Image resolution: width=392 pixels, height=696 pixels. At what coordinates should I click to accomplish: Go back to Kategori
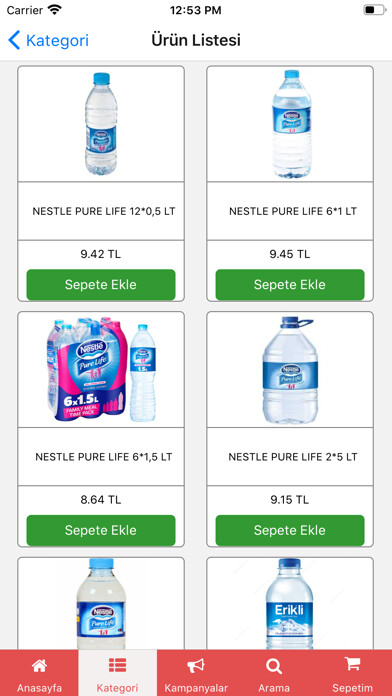click(48, 40)
